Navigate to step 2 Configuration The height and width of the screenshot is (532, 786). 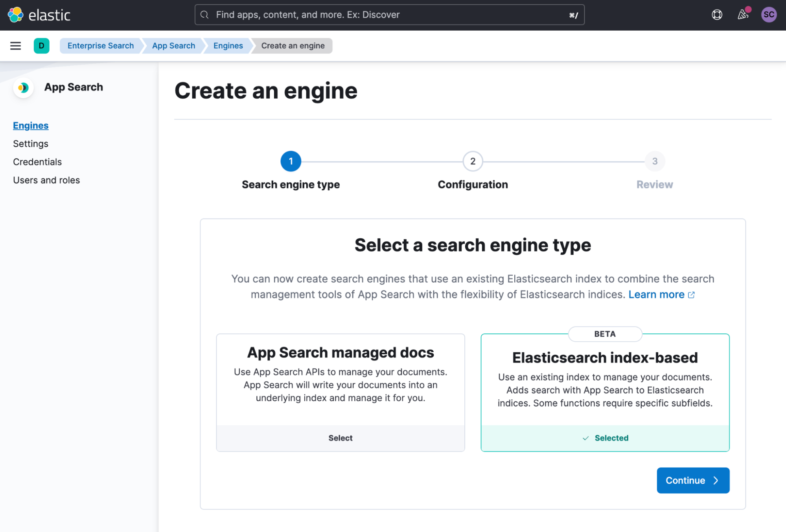[x=473, y=161]
